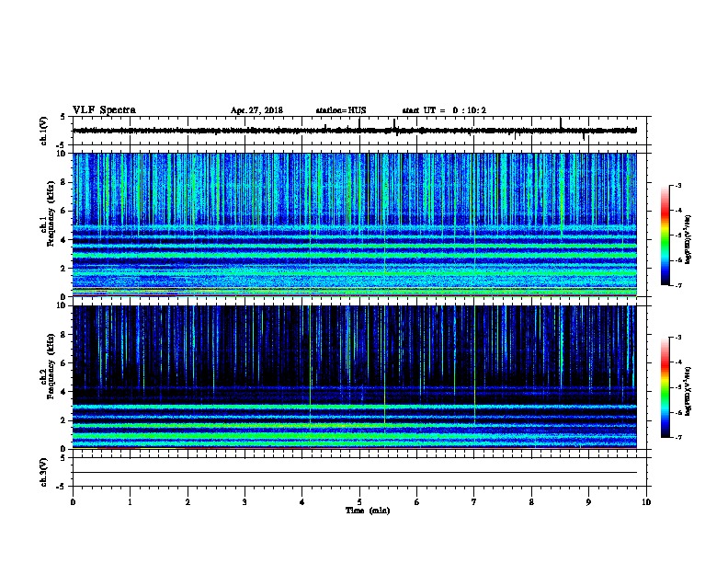Click time axis tick label "6"
This screenshot has width=728, height=563.
pos(417,501)
